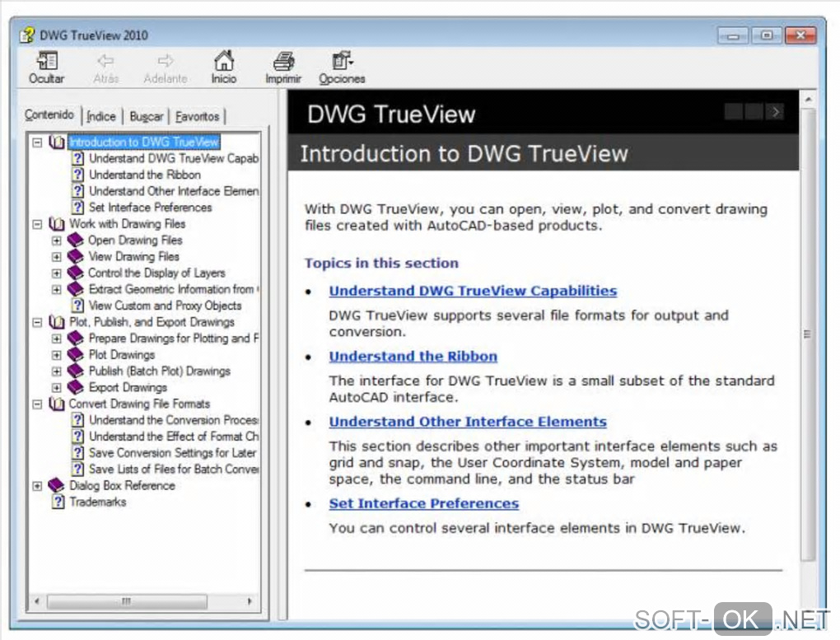This screenshot has height=640, width=840.
Task: Click the question page icon for Set Interface Preferences
Action: click(x=78, y=208)
